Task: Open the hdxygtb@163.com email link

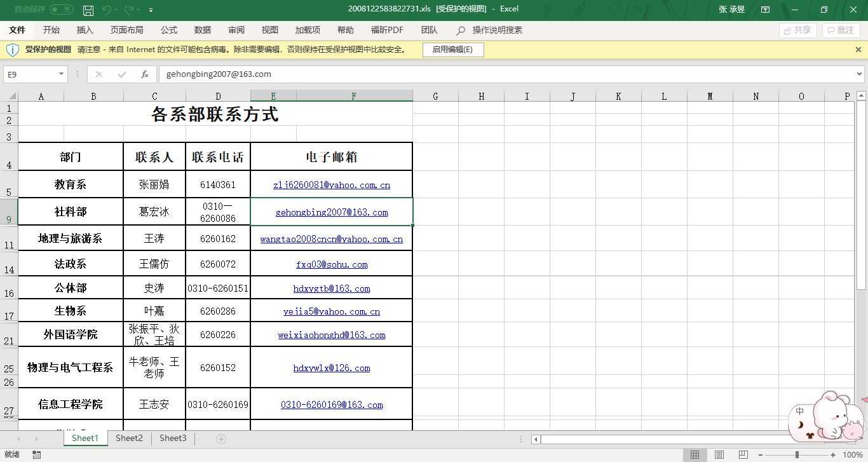Action: tap(332, 289)
